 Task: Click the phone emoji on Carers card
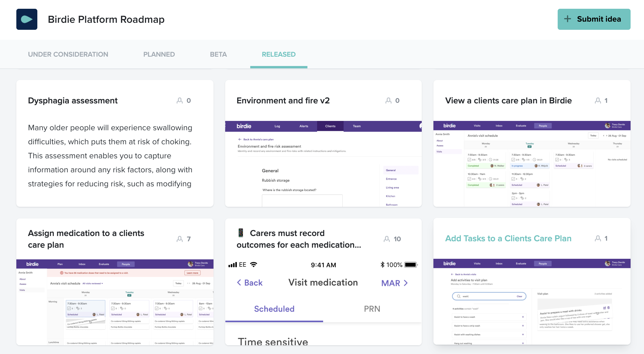click(241, 233)
